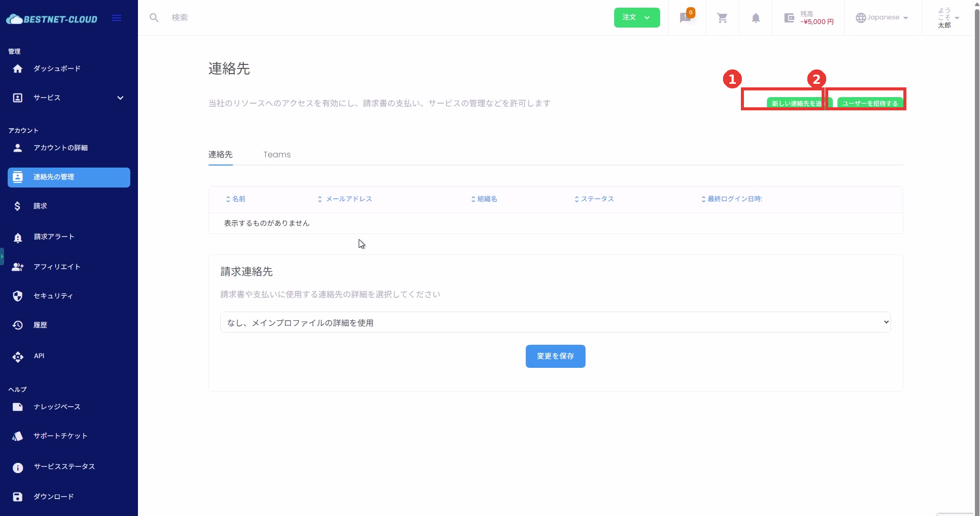The image size is (980, 516).
Task: Click the wallet balance icon
Action: pyautogui.click(x=789, y=18)
